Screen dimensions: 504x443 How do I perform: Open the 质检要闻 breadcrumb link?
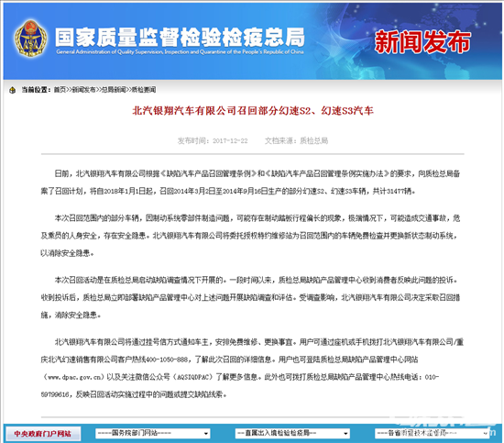(144, 90)
